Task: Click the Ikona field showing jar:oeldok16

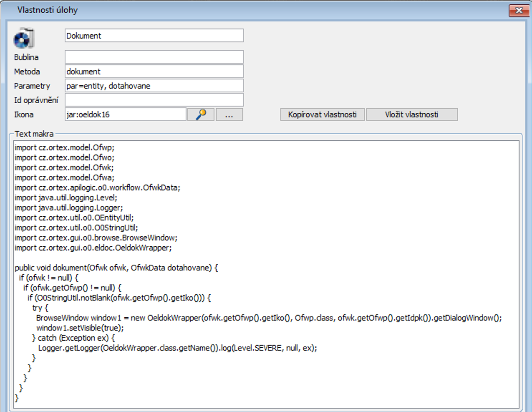Action: coord(125,115)
